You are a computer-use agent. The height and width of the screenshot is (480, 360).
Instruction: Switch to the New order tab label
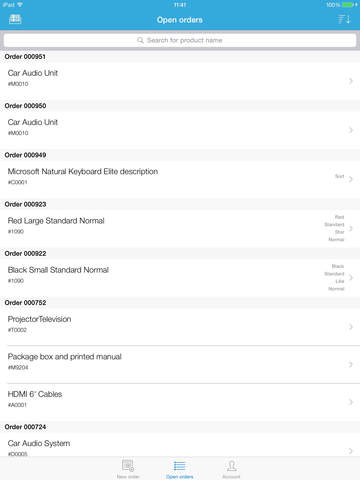pos(128,477)
